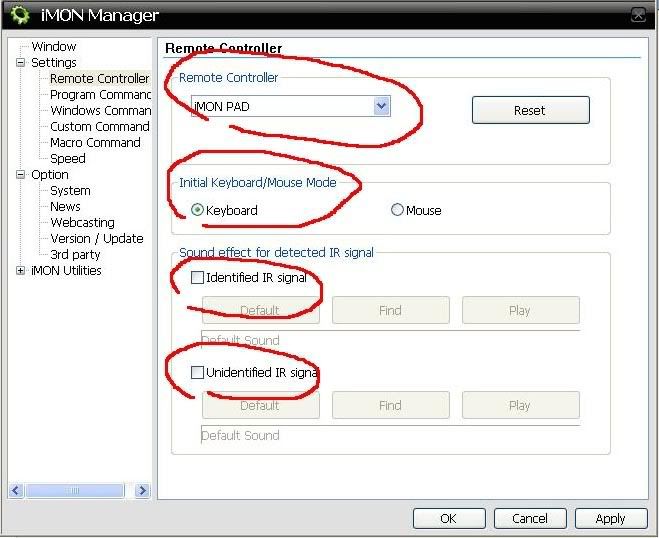
Task: Click the Apply button
Action: [x=611, y=518]
